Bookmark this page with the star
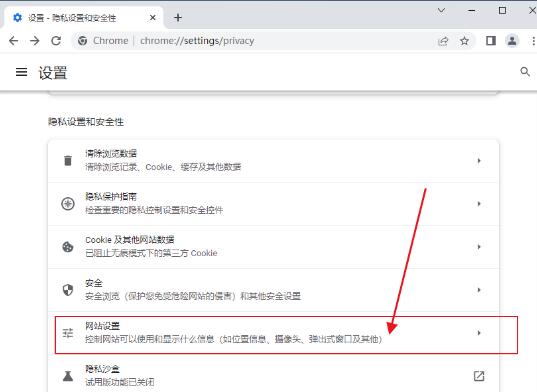Image resolution: width=537 pixels, height=392 pixels. 464,41
